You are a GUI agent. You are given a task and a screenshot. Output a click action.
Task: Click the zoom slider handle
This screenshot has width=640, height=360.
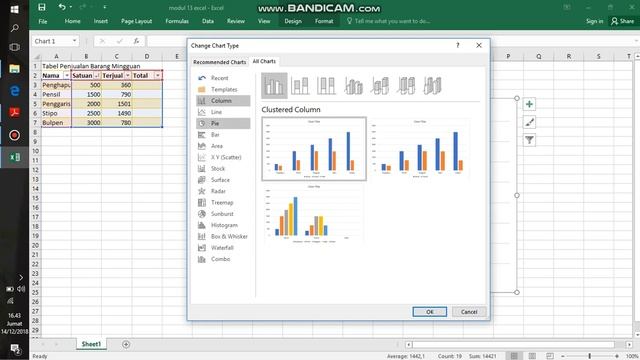(589, 356)
